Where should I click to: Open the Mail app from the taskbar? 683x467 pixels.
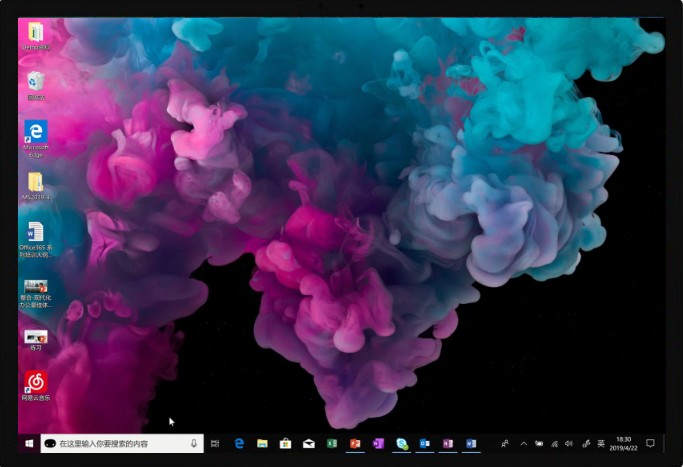pos(309,443)
